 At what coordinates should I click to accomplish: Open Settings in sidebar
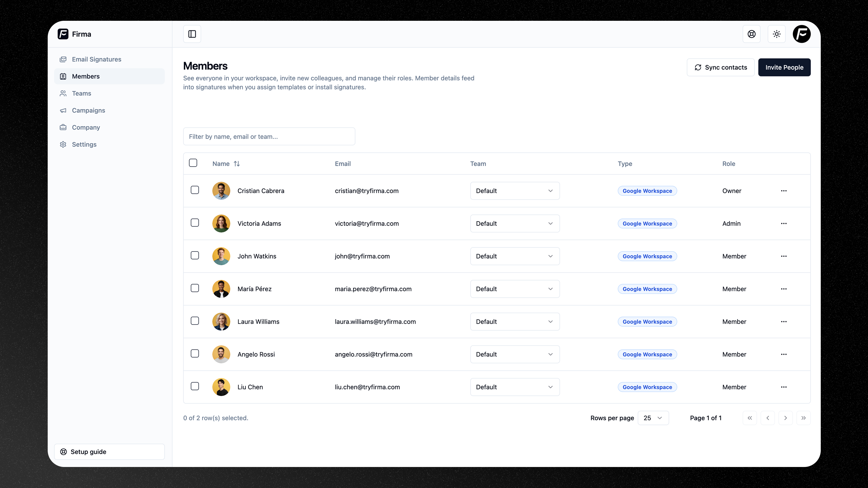pyautogui.click(x=109, y=145)
